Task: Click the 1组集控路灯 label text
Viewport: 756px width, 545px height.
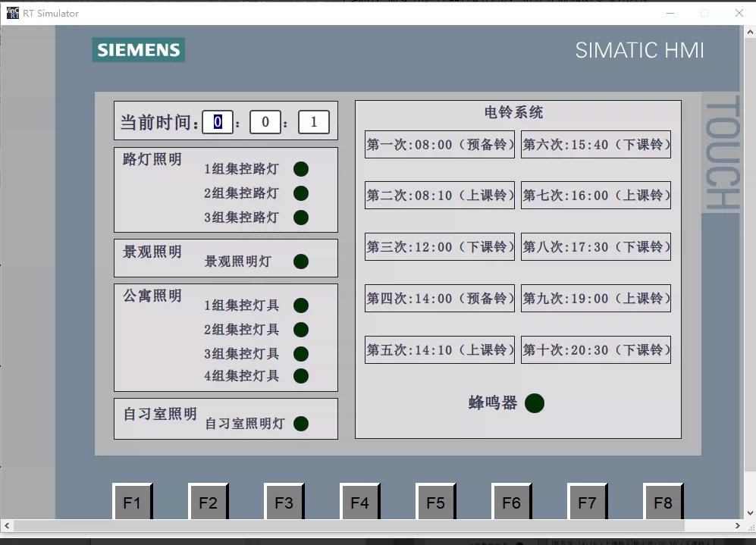Action: [x=242, y=169]
